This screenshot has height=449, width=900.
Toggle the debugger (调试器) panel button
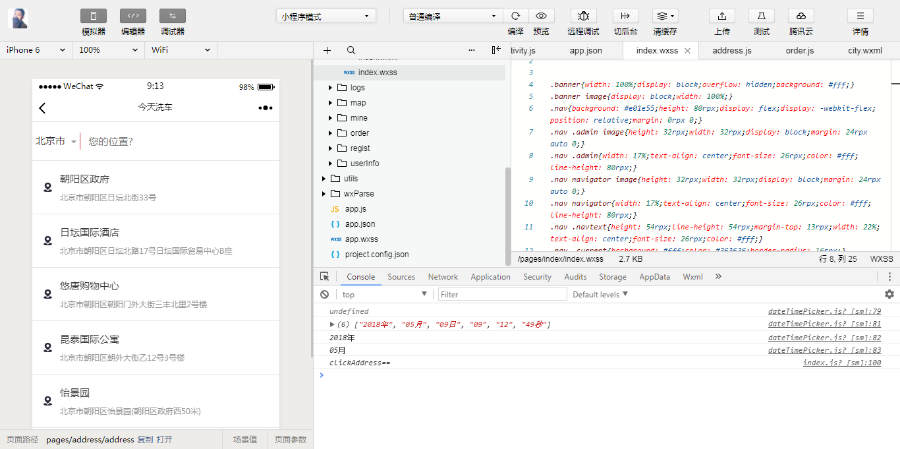(x=172, y=16)
